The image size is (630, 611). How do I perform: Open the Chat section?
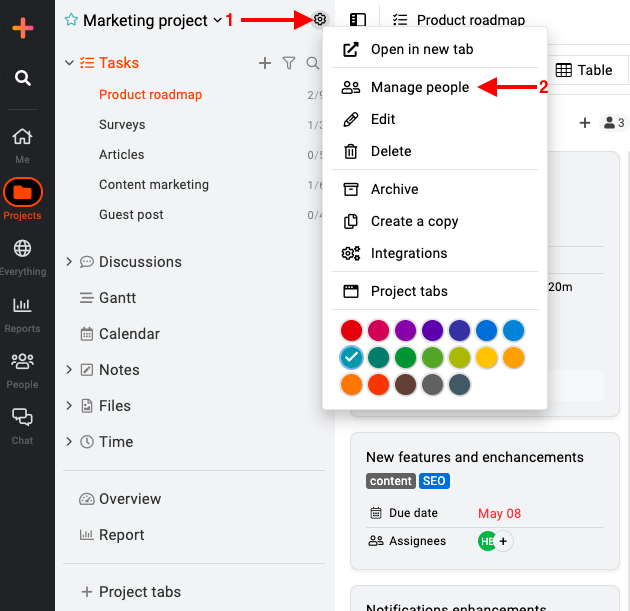[22, 427]
